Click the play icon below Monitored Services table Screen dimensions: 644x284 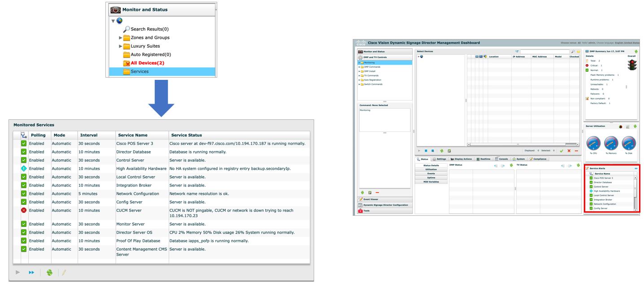point(18,272)
